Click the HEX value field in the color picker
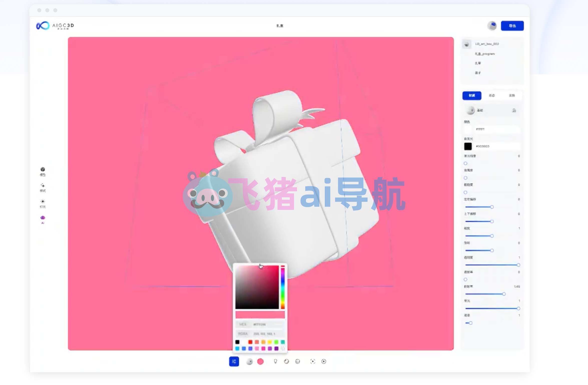This screenshot has width=588, height=385. [261, 324]
